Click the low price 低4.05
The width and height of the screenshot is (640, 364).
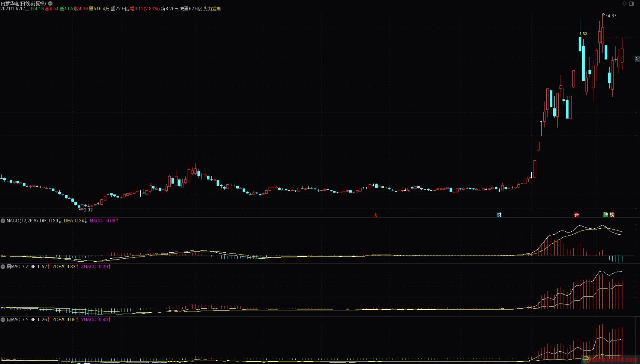[66, 9]
